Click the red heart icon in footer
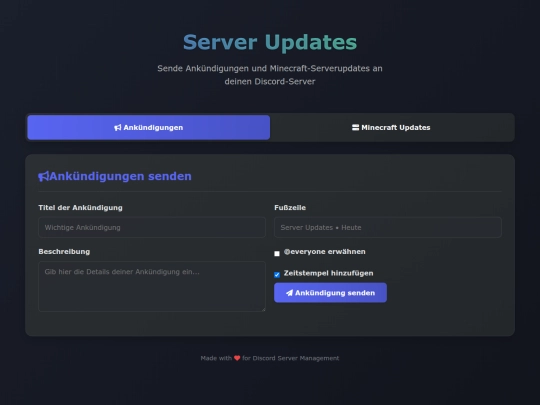This screenshot has height=405, width=540. (x=237, y=358)
